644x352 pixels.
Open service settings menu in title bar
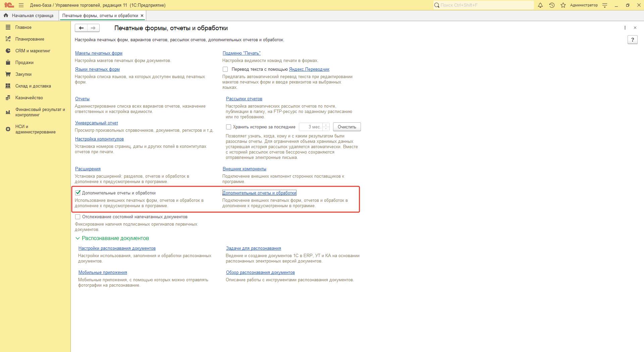pyautogui.click(x=605, y=5)
